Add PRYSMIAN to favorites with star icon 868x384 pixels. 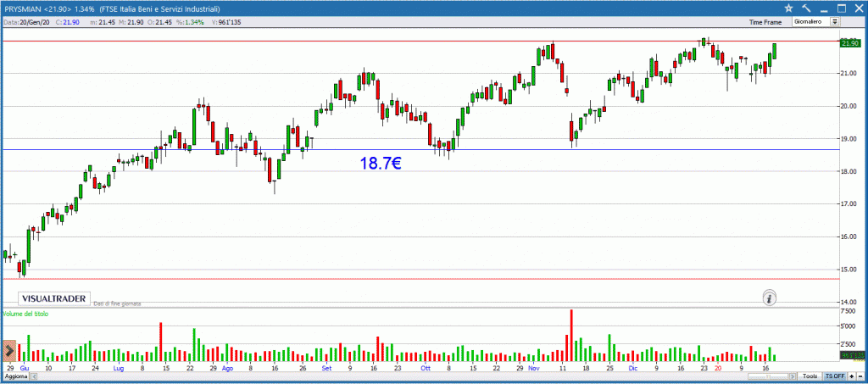coord(789,8)
